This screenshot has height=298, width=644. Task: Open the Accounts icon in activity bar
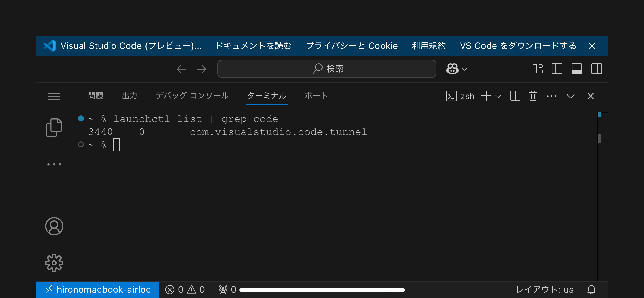coord(54,226)
